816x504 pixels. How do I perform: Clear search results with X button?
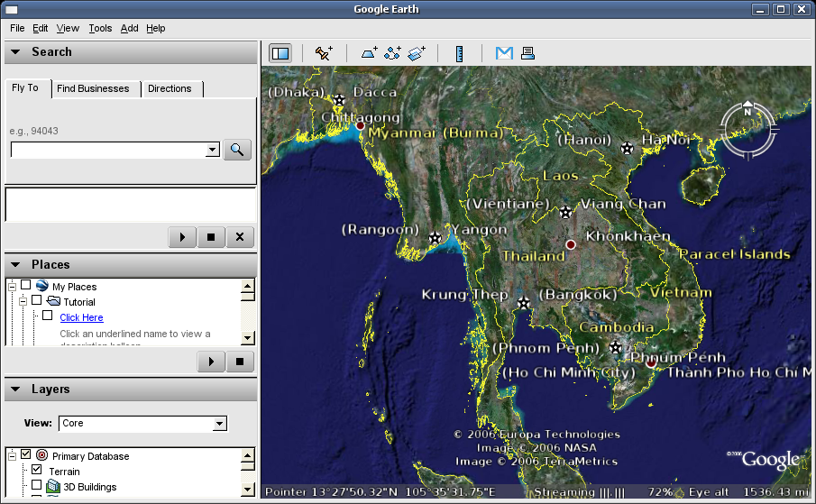240,236
